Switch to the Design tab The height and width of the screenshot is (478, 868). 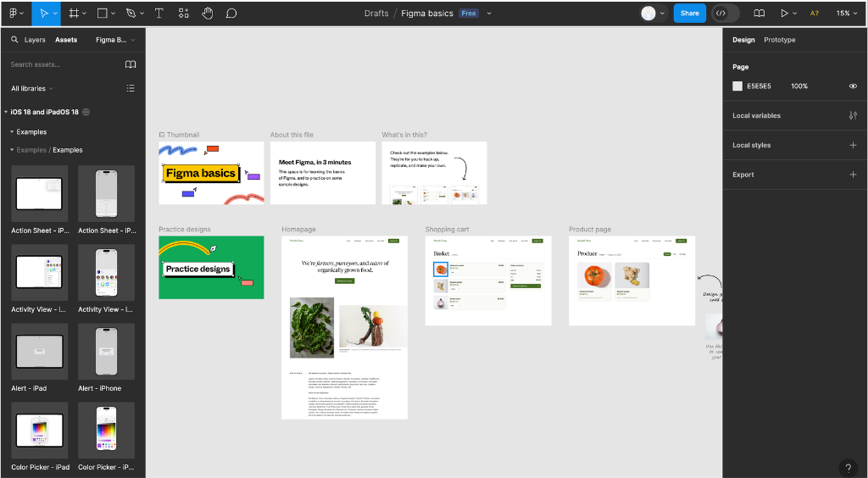(743, 40)
